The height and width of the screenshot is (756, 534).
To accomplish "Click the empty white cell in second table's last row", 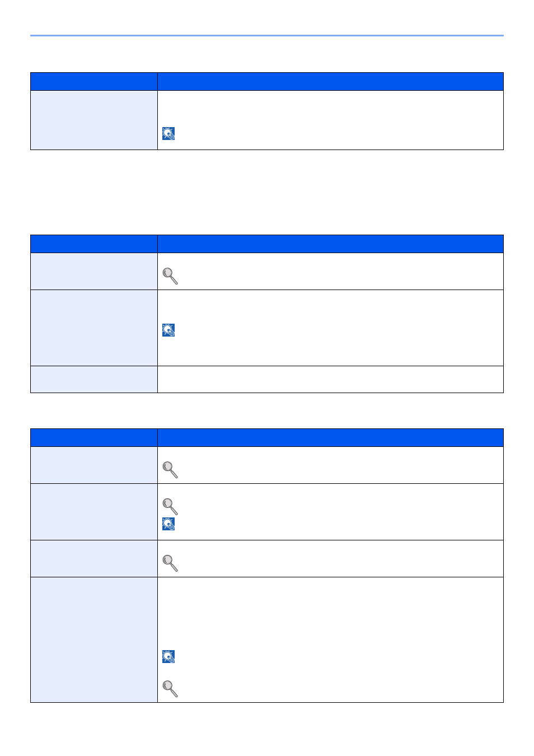I will click(x=330, y=379).
